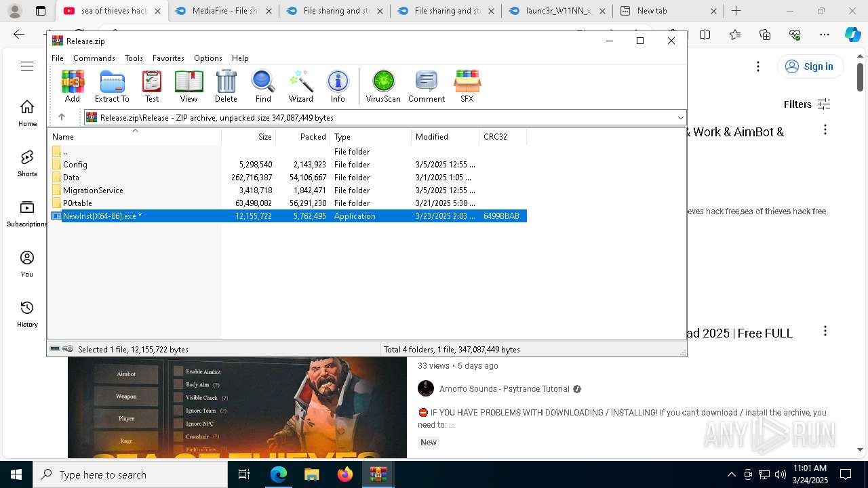Select the Data folder row
The height and width of the screenshot is (488, 868).
(x=288, y=178)
